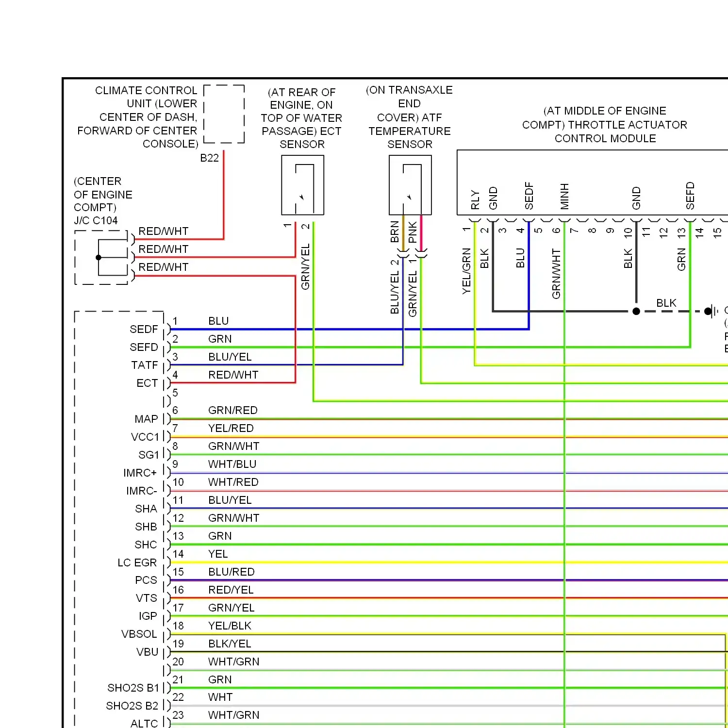
Task: Click YEL wire label at pin 14
Action: coord(218,554)
